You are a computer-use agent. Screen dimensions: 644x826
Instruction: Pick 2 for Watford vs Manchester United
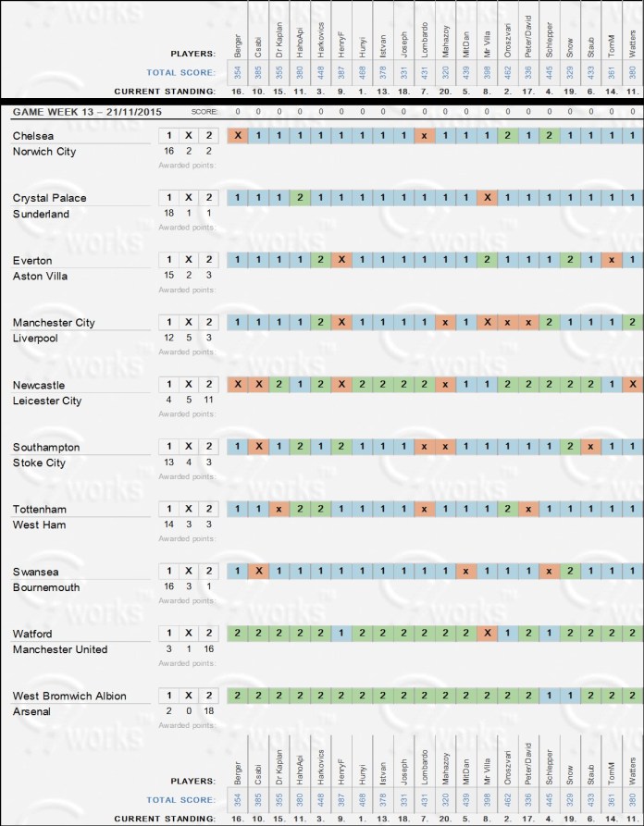[209, 633]
